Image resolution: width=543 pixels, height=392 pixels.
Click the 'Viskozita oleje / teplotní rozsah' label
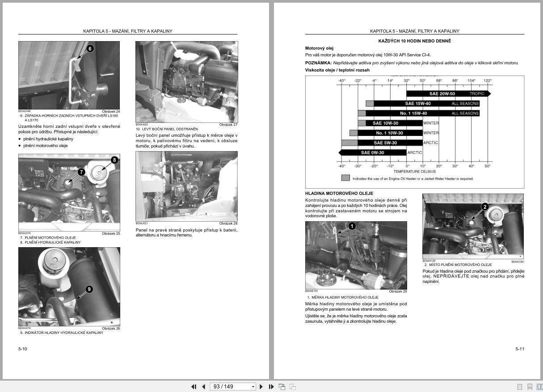click(x=337, y=70)
